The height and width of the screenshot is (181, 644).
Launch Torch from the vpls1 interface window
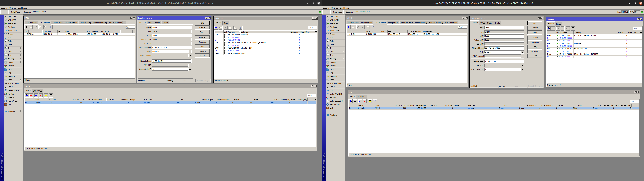tap(202, 55)
